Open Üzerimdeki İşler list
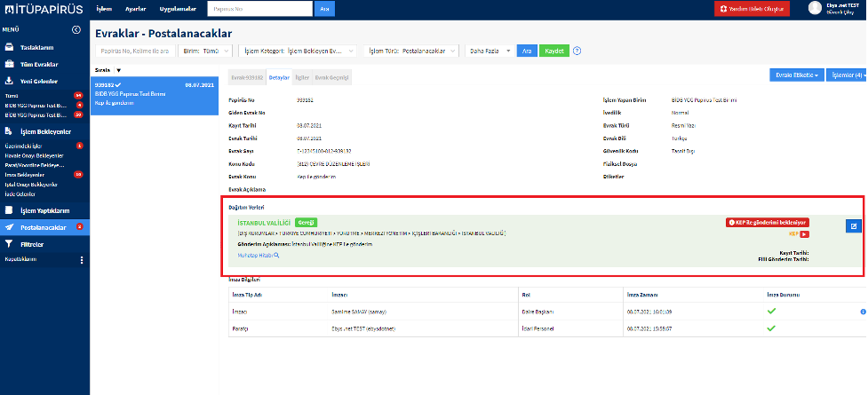Image resolution: width=868 pixels, height=395 pixels. coord(23,146)
